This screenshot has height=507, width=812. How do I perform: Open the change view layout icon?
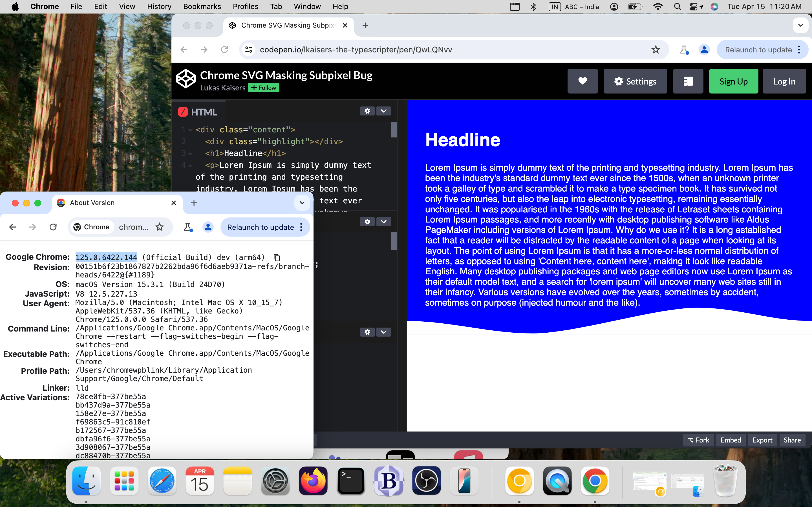(688, 81)
